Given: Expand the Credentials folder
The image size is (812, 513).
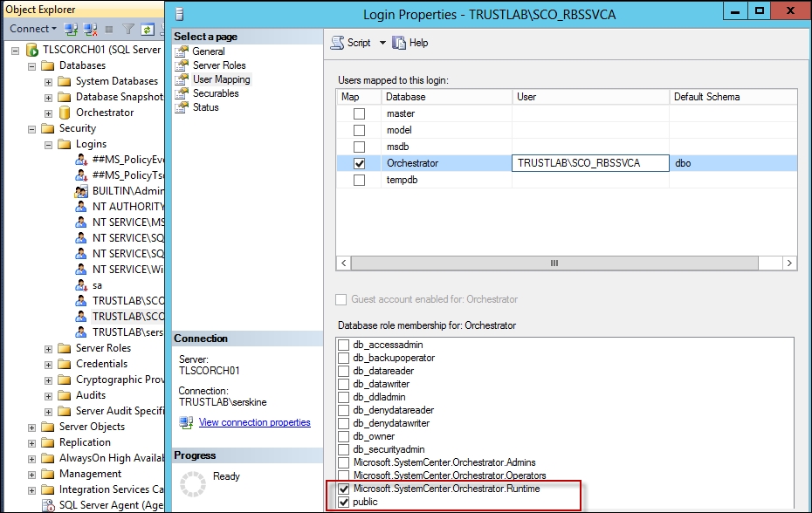Looking at the screenshot, I should pyautogui.click(x=48, y=365).
